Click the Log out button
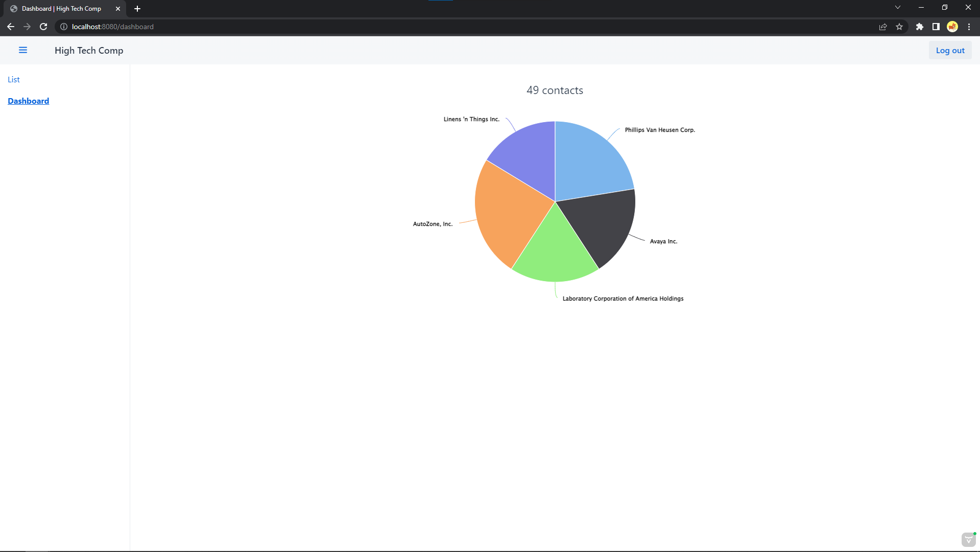The width and height of the screenshot is (980, 552). coord(950,50)
